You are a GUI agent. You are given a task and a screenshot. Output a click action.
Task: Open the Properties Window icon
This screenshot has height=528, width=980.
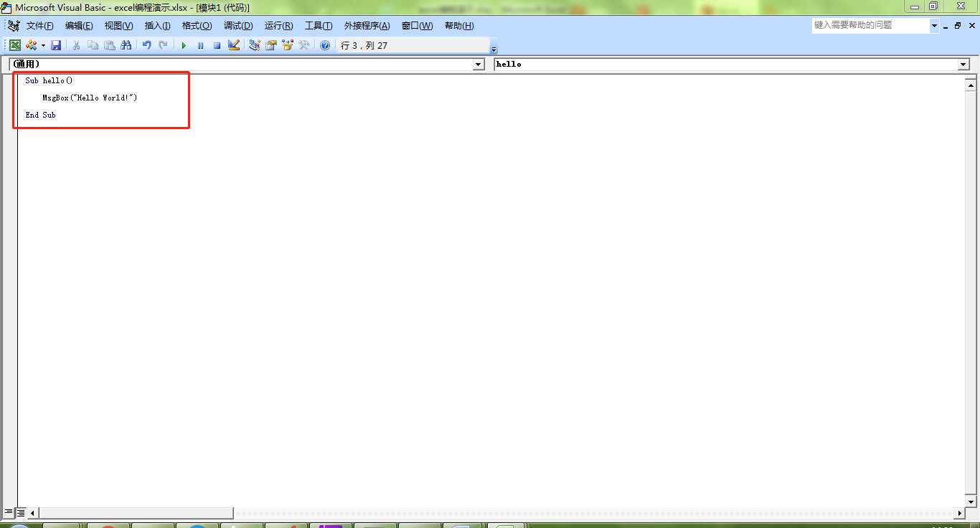coord(270,45)
